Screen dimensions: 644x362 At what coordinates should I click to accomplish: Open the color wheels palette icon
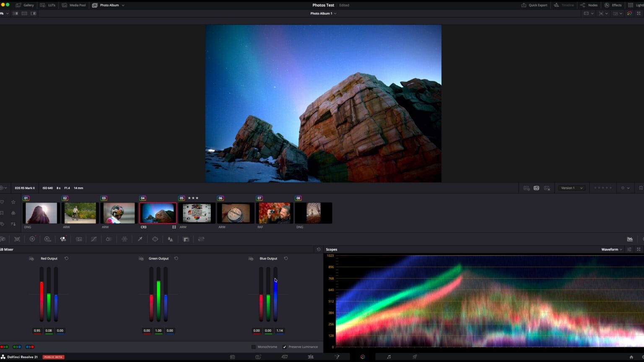32,239
